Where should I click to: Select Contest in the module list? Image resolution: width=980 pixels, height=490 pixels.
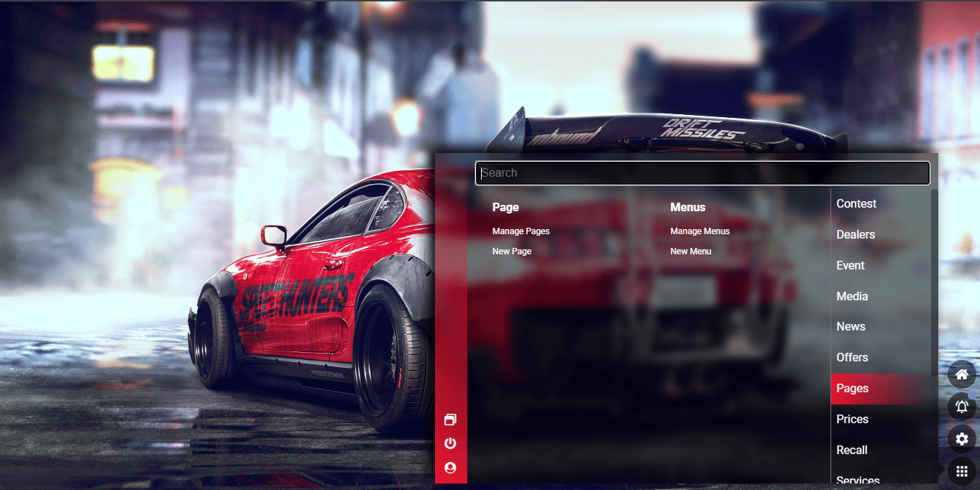click(x=856, y=204)
